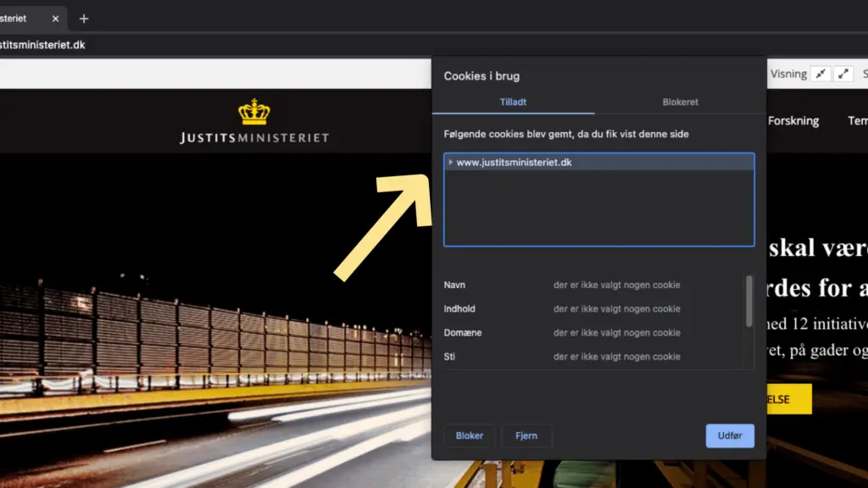Expand the www.justitsministeriet.dk cookie tree arrow
The image size is (868, 488).
(450, 162)
